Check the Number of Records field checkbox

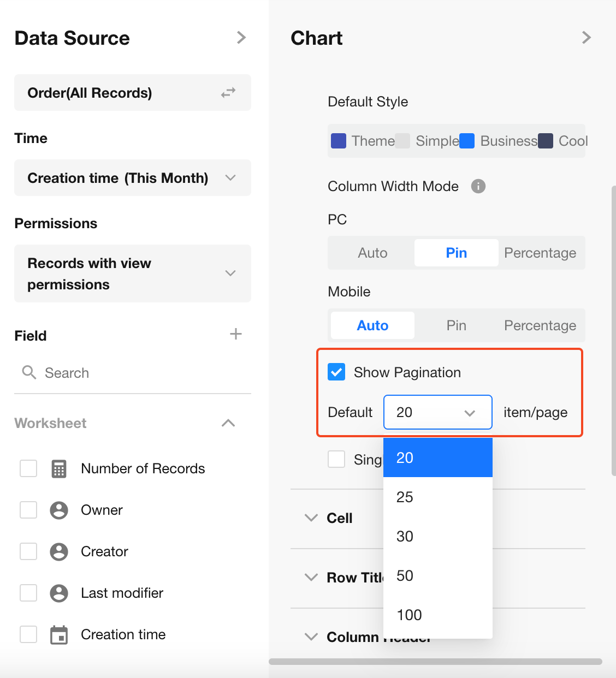click(x=28, y=468)
